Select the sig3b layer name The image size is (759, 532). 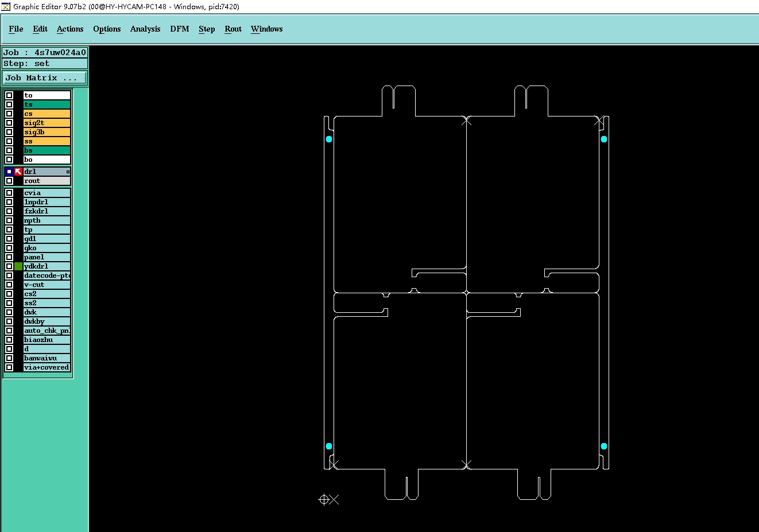(47, 132)
